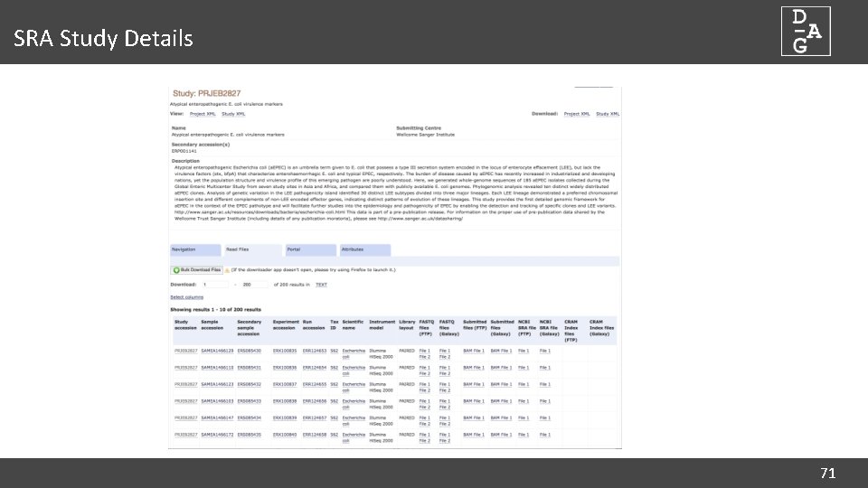Viewport: 868px width, 488px height.
Task: Open the Portal tab
Action: tap(310, 249)
